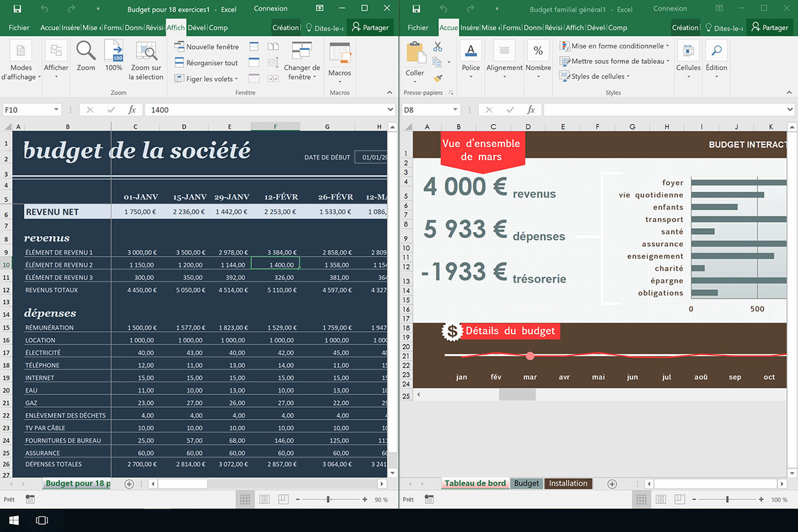Screen dimensions: 798x532
Task: Click Nouvelle fenêtre button
Action: (x=207, y=47)
